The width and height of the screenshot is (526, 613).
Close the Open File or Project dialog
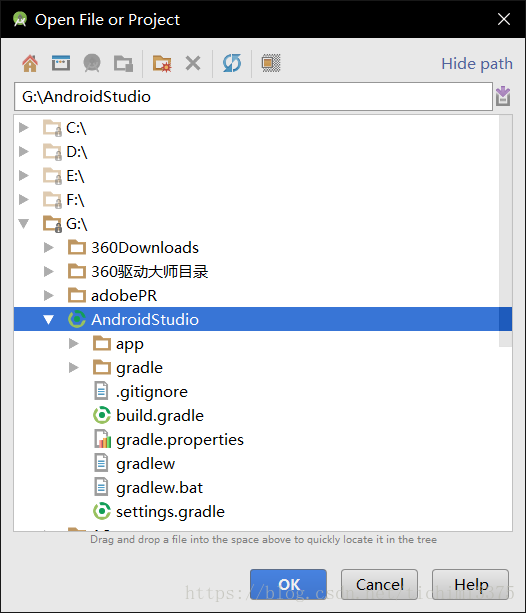[x=504, y=19]
